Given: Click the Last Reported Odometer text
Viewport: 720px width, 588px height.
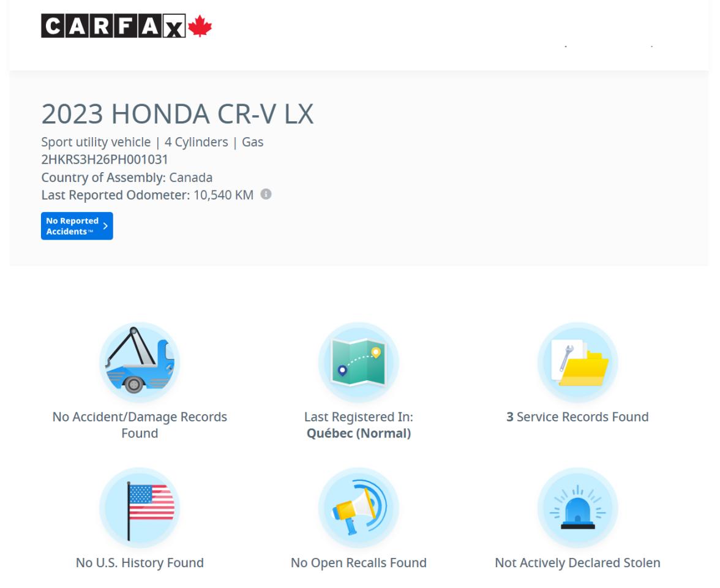Looking at the screenshot, I should (x=147, y=195).
